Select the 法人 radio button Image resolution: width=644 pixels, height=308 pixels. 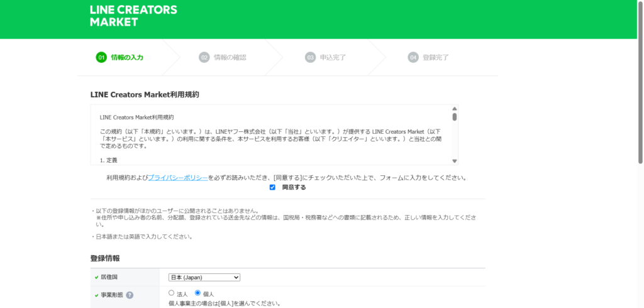(x=171, y=293)
